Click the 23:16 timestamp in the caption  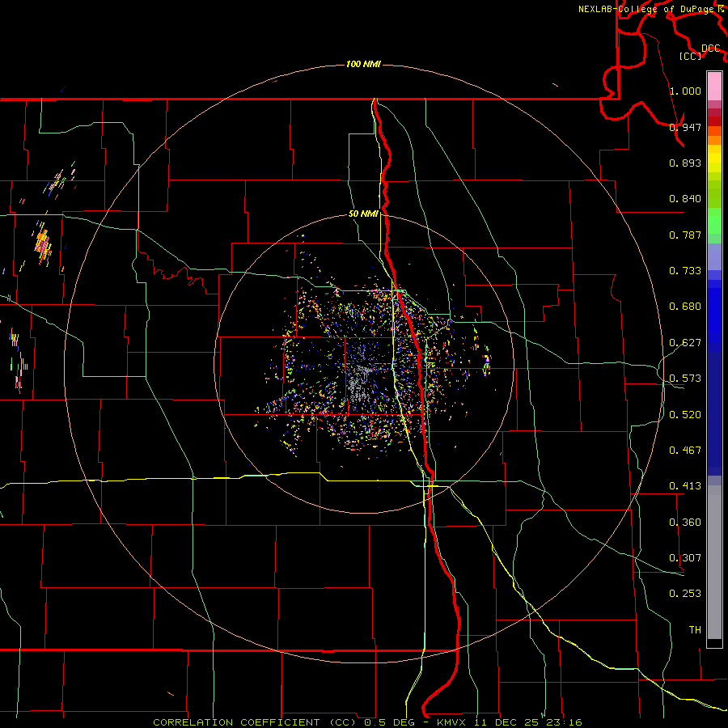click(563, 722)
